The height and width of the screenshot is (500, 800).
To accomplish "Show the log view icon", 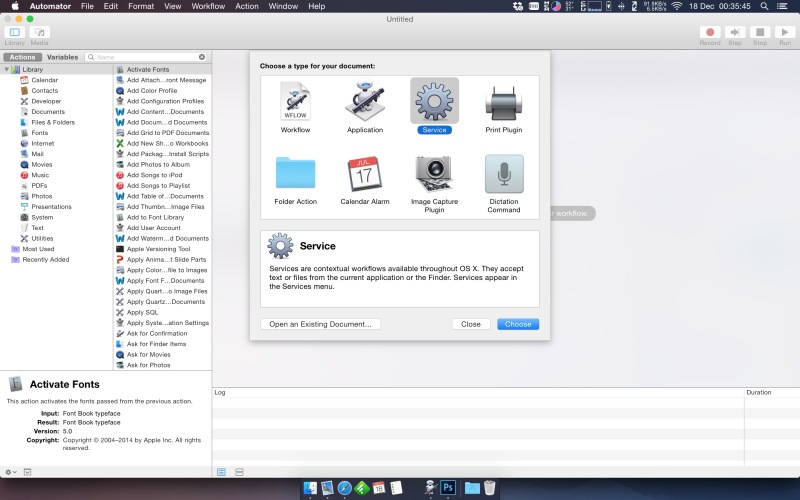I will tap(221, 472).
